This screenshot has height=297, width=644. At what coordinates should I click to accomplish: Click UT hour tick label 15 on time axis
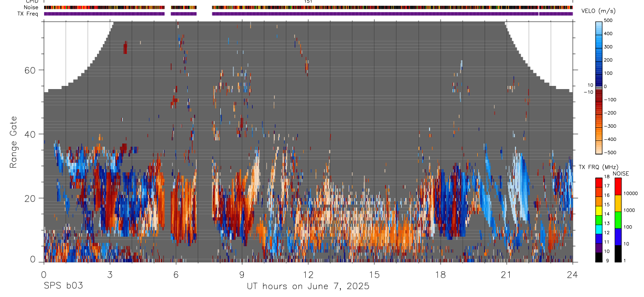(374, 274)
